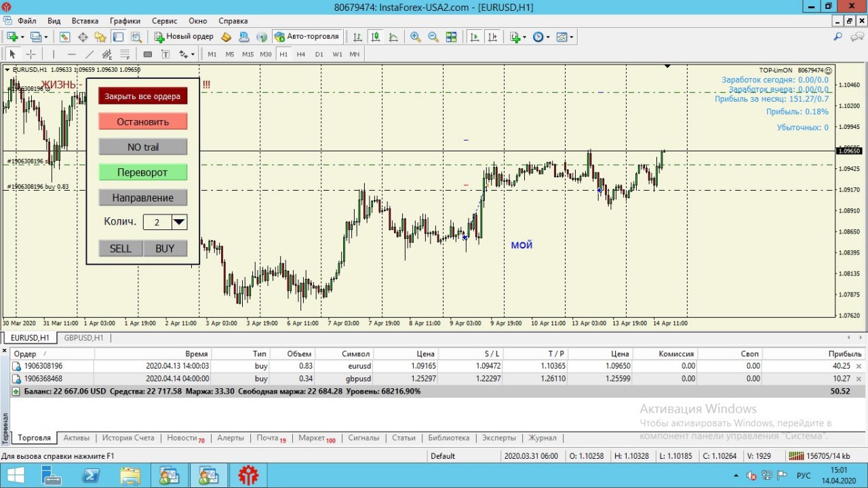868x488 pixels.
Task: Draw a horizontal line tool
Action: pos(71,54)
